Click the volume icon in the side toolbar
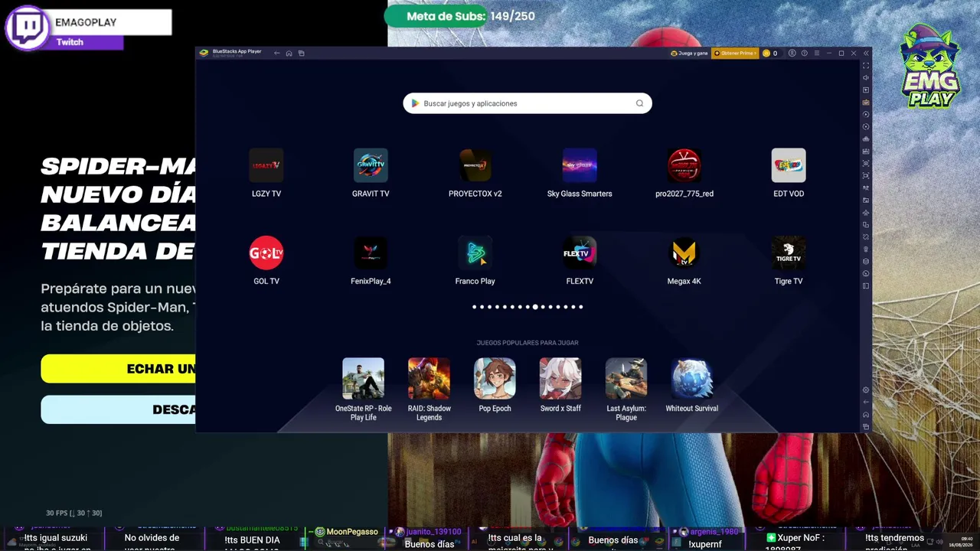980x551 pixels. click(x=866, y=77)
